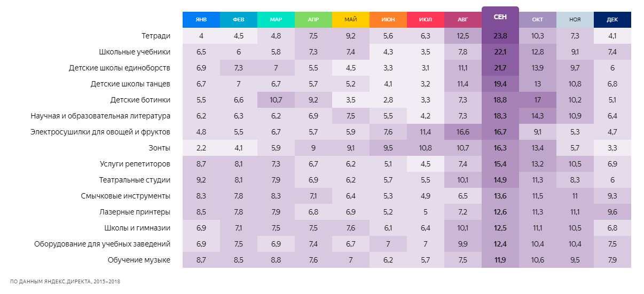The image size is (644, 294).
Task: Click the 2,2 January cell for Зонты
Action: pos(201,148)
